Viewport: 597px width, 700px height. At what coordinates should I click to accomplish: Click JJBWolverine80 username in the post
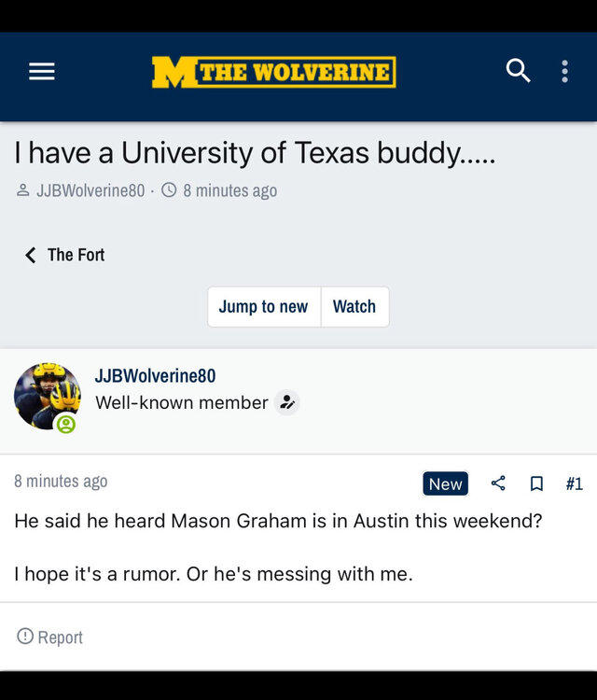coord(155,375)
